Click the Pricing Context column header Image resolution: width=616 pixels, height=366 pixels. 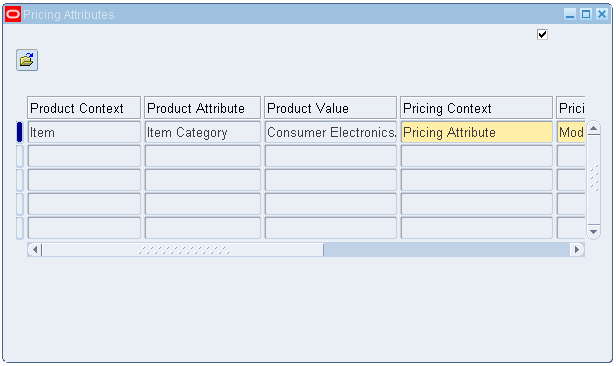click(x=476, y=108)
